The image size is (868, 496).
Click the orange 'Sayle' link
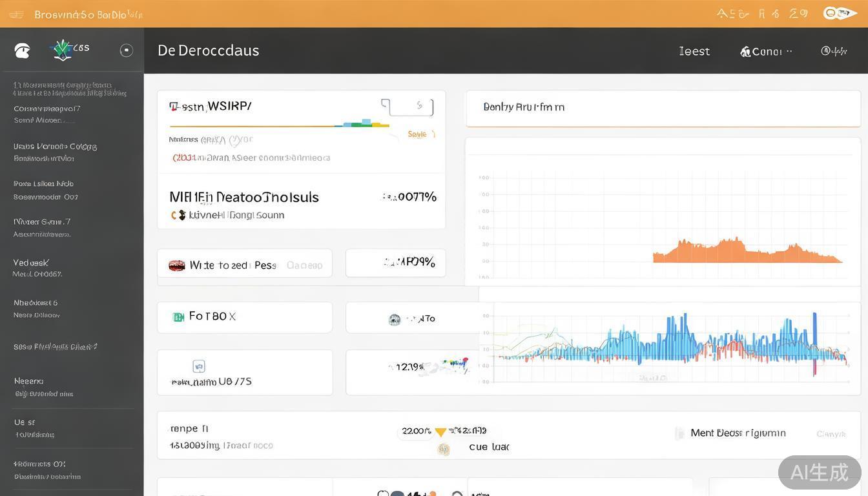418,134
